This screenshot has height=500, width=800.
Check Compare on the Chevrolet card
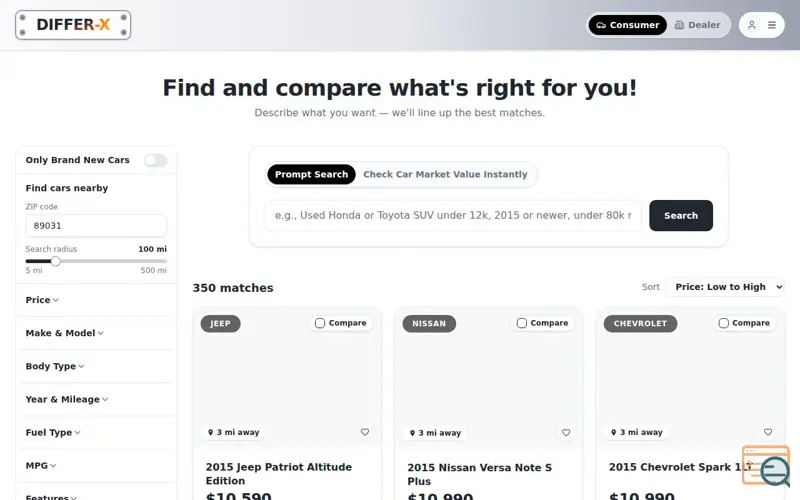[x=723, y=323]
